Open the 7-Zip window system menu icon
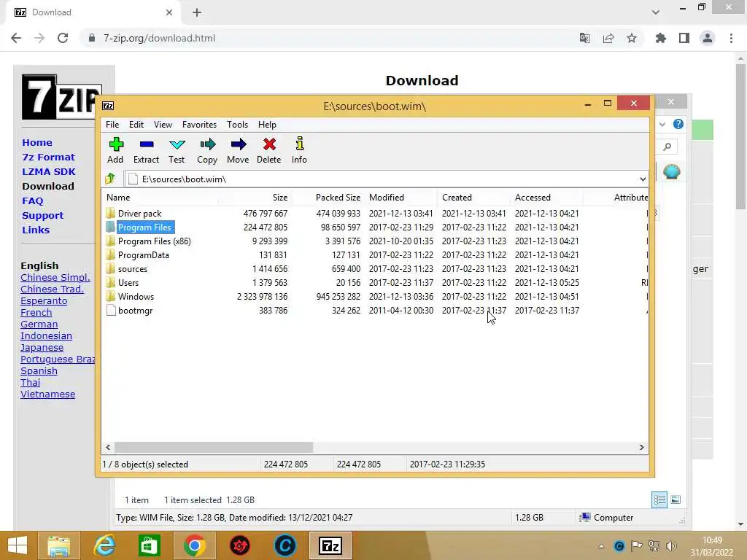The width and height of the screenshot is (747, 560). [x=108, y=106]
